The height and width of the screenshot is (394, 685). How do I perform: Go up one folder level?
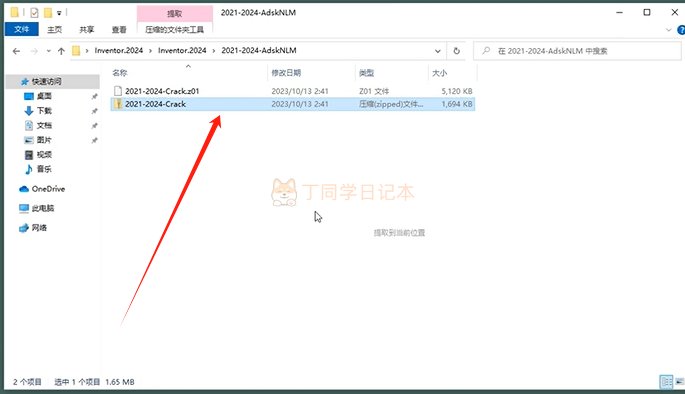pyautogui.click(x=61, y=51)
